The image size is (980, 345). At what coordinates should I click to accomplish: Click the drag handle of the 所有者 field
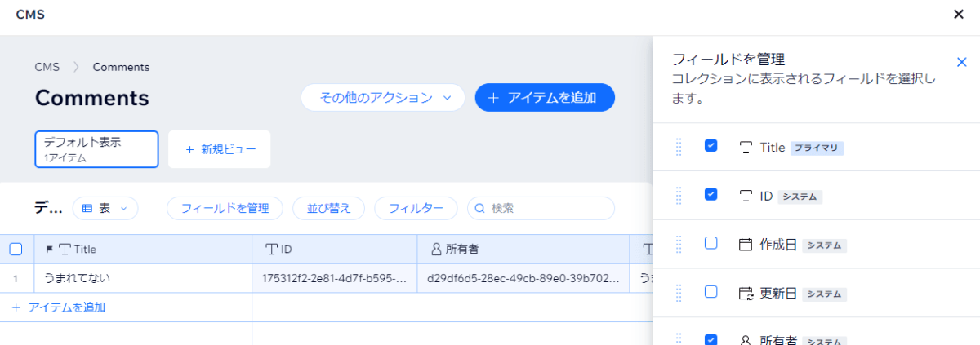679,338
